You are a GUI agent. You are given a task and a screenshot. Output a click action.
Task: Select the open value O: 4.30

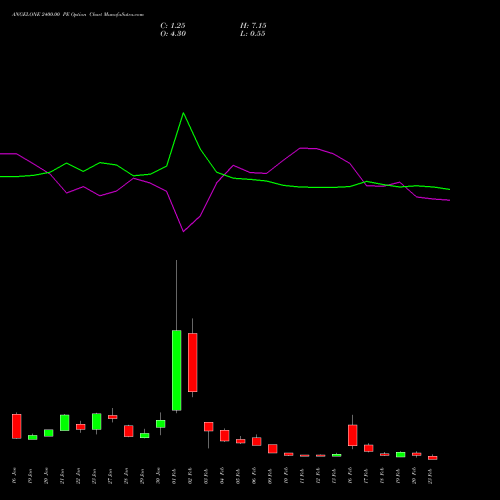coord(173,34)
